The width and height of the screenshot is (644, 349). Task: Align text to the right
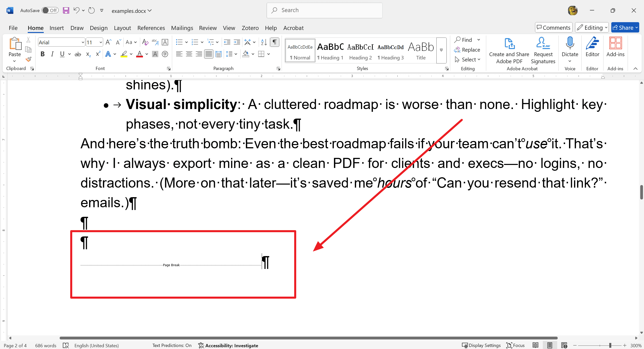tap(199, 54)
